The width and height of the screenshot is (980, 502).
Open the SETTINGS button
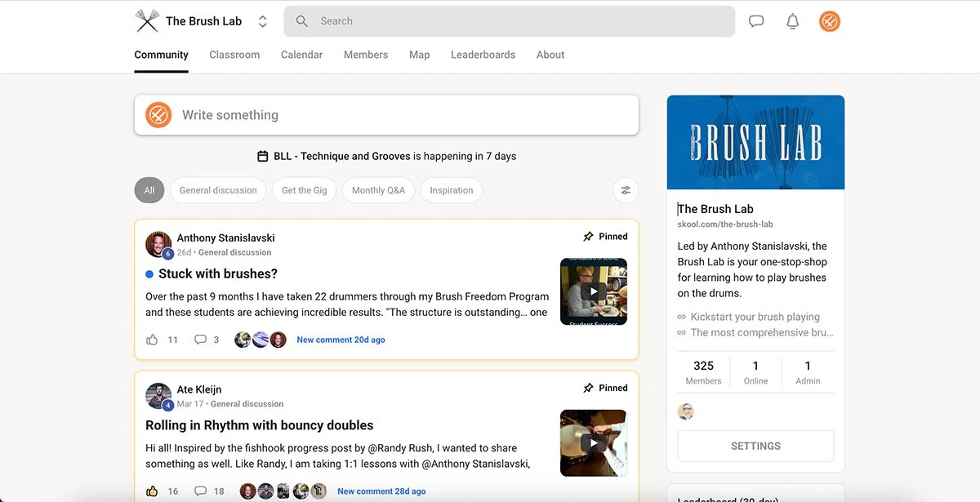tap(755, 446)
